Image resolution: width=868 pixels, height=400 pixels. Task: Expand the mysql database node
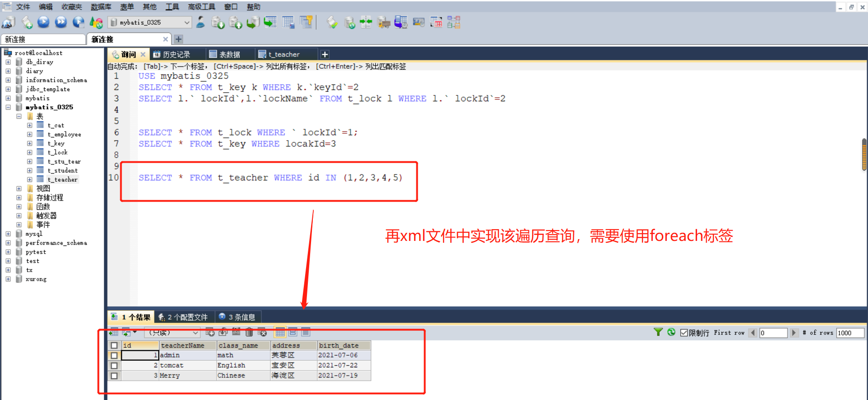pos(8,234)
